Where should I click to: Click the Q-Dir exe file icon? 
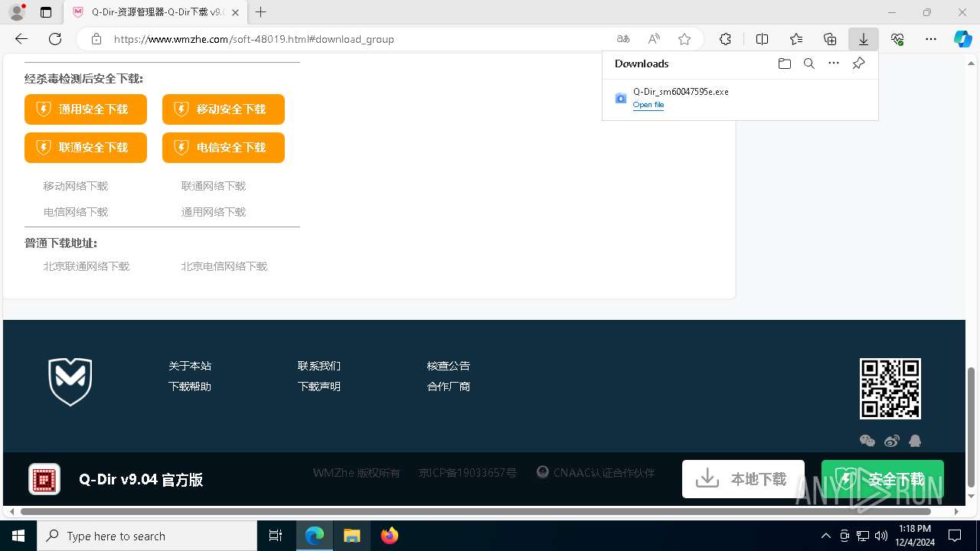pyautogui.click(x=621, y=98)
